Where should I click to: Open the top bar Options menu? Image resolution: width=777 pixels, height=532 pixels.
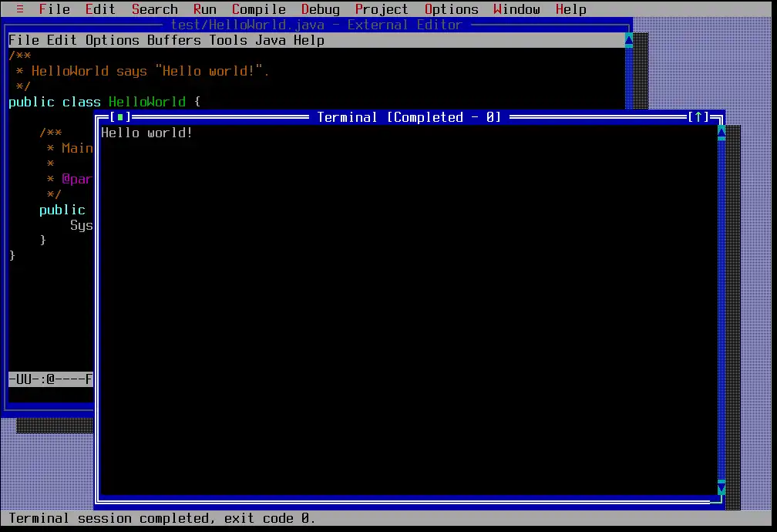(452, 9)
